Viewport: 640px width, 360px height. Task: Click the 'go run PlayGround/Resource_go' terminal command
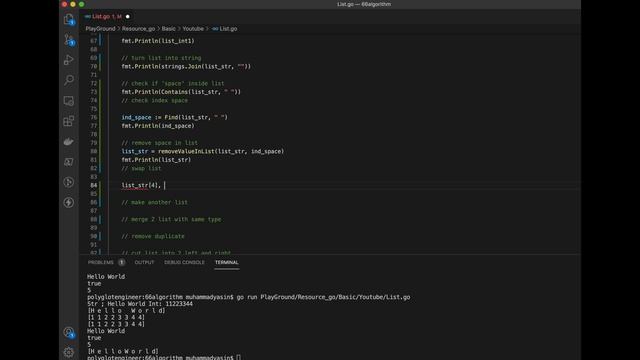(x=323, y=297)
